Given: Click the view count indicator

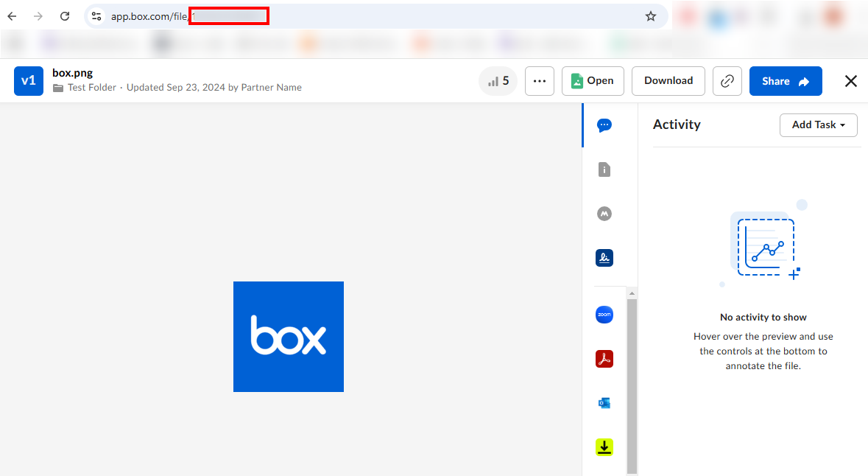Looking at the screenshot, I should coord(498,81).
